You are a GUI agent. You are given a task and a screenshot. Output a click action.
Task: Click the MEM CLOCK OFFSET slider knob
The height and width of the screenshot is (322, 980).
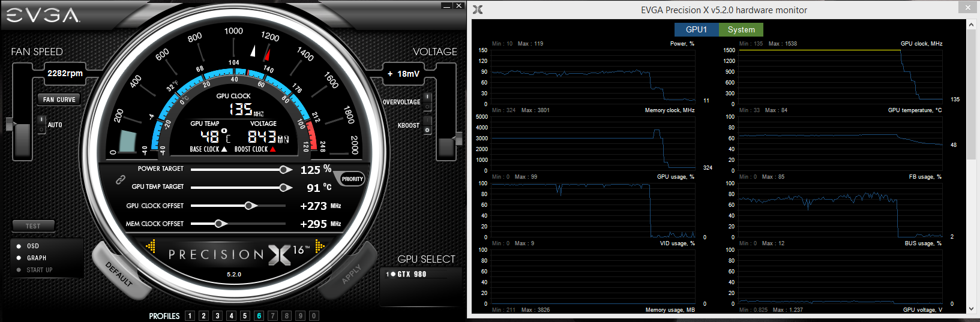[x=220, y=224]
